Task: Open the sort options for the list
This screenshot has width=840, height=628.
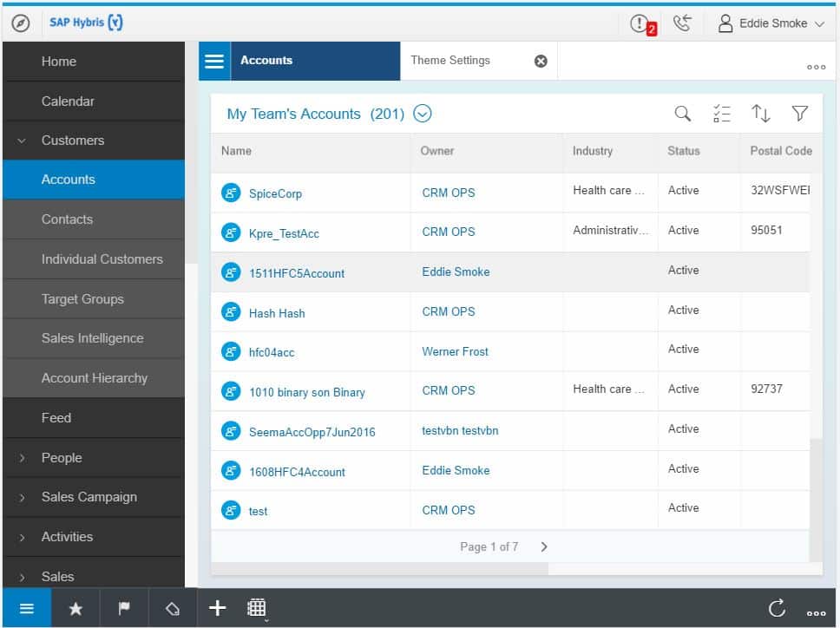Action: point(761,113)
